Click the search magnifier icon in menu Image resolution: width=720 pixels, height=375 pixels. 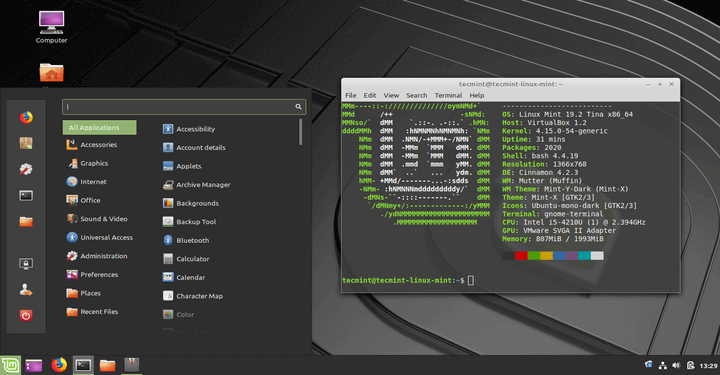tap(298, 107)
